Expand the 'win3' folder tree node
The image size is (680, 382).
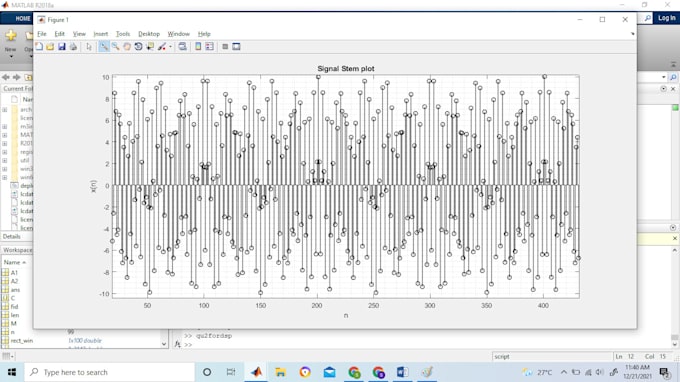click(x=4, y=169)
